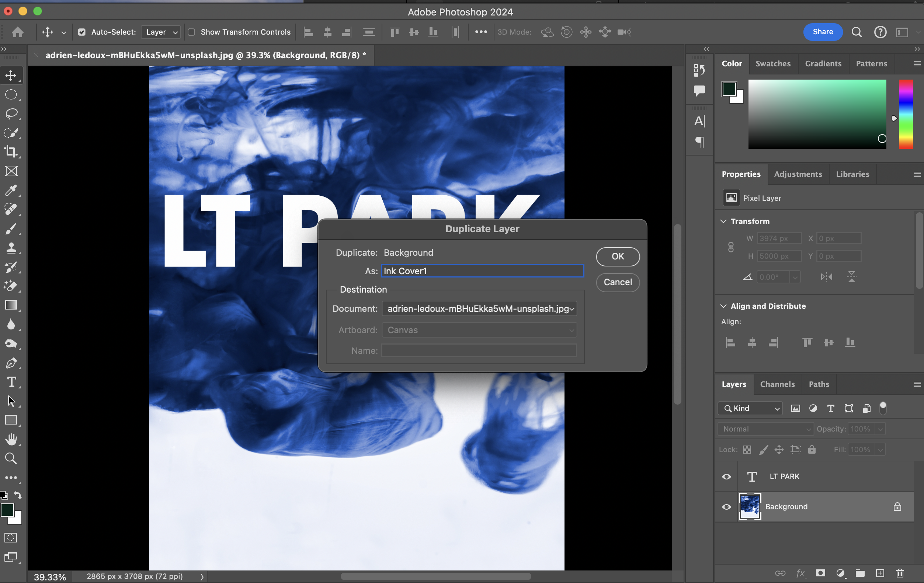This screenshot has height=583, width=924.
Task: Open the Auto-Select Layer dropdown
Action: 161,32
